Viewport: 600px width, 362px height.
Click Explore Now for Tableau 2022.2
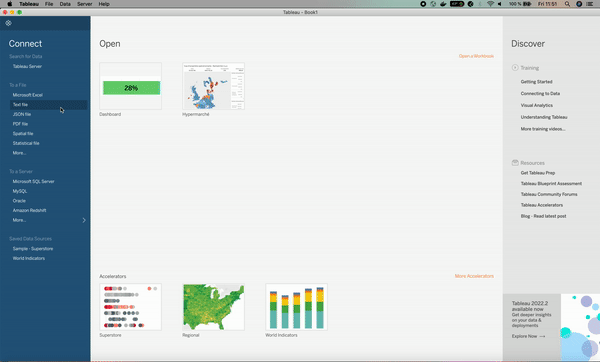pos(528,336)
